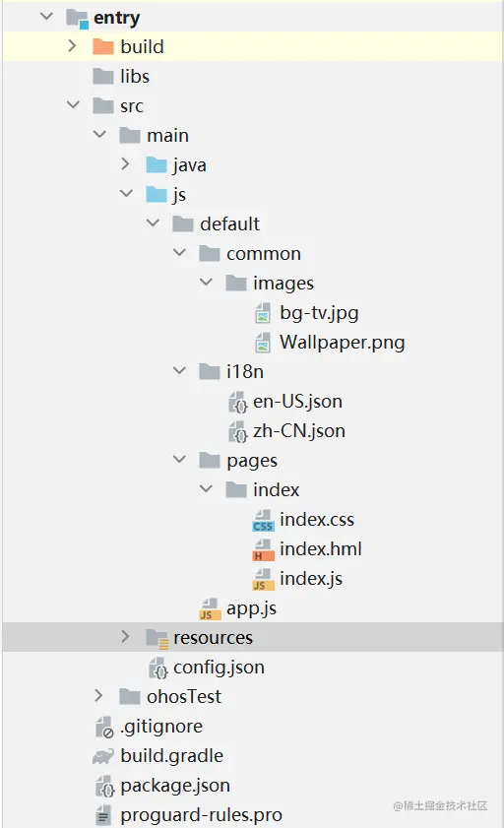Click the bg-tv.jpg image file icon
This screenshot has width=504, height=828.
click(263, 313)
